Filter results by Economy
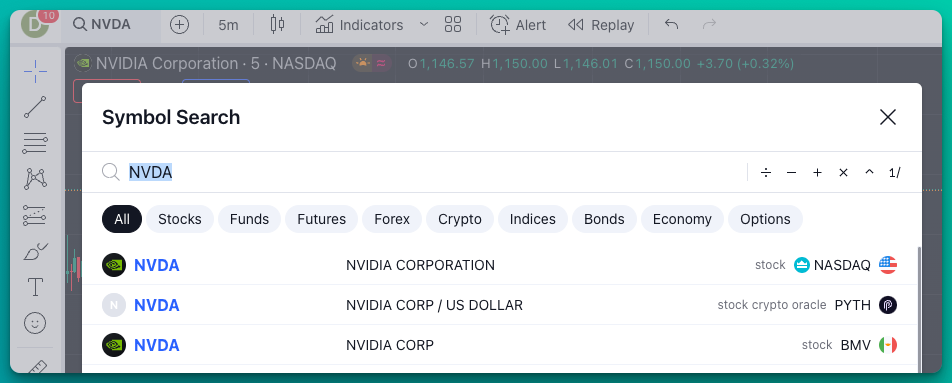Screen dimensions: 952x383 (x=682, y=219)
